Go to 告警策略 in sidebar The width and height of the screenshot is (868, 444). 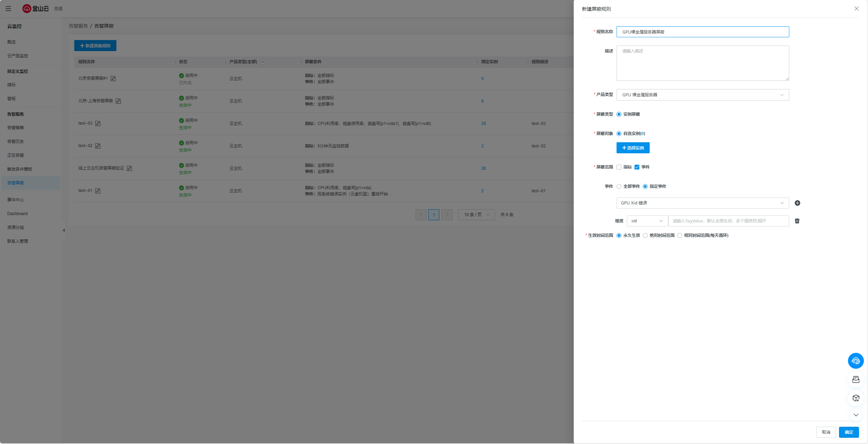pyautogui.click(x=16, y=128)
